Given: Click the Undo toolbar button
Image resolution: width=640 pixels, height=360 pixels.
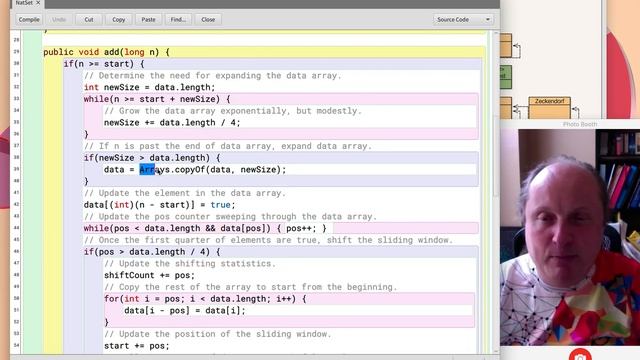Looking at the screenshot, I should pyautogui.click(x=59, y=19).
